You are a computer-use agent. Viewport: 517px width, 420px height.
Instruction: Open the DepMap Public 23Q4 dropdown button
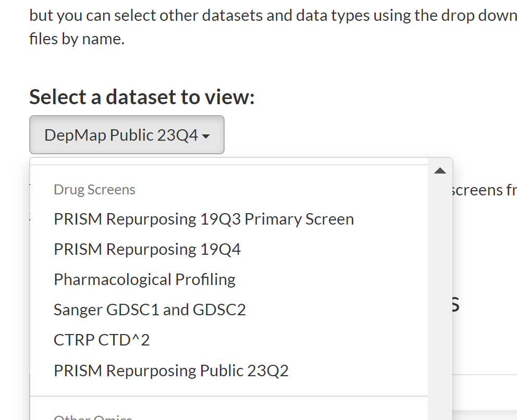point(127,134)
